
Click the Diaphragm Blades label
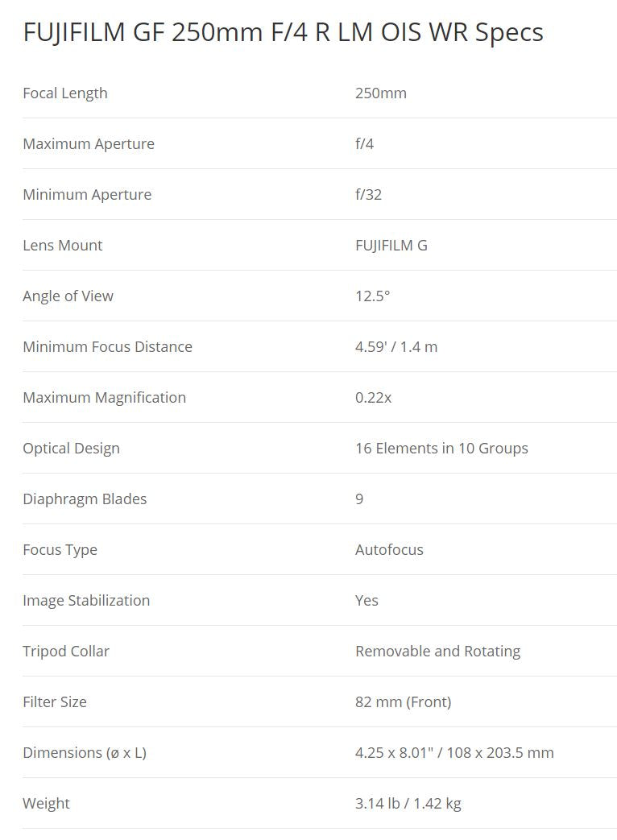tap(85, 499)
